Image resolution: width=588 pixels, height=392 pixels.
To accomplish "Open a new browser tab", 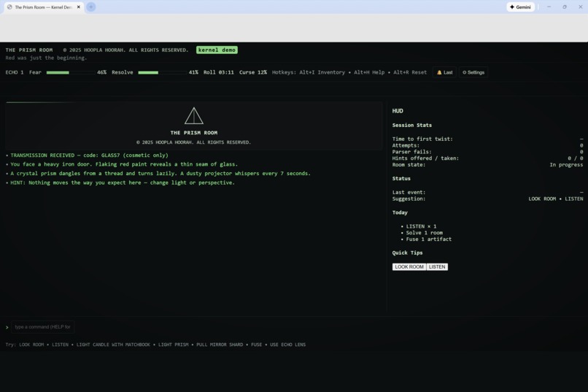I will (90, 7).
